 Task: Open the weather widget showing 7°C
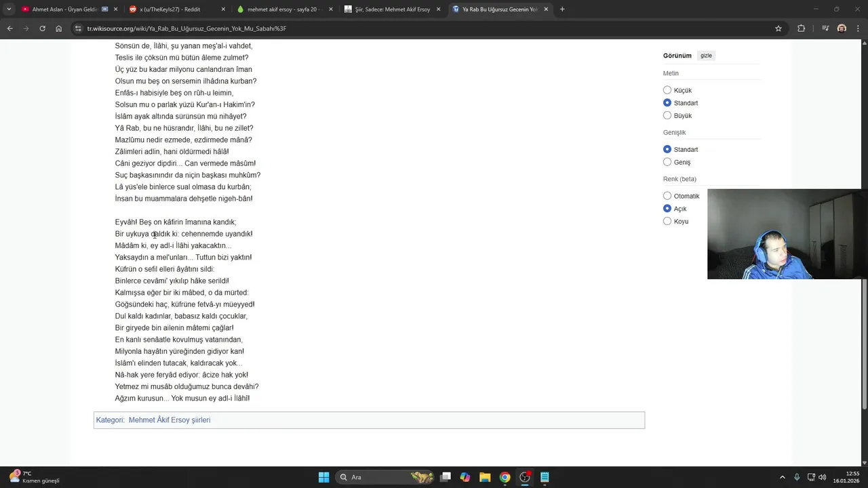[x=34, y=477]
